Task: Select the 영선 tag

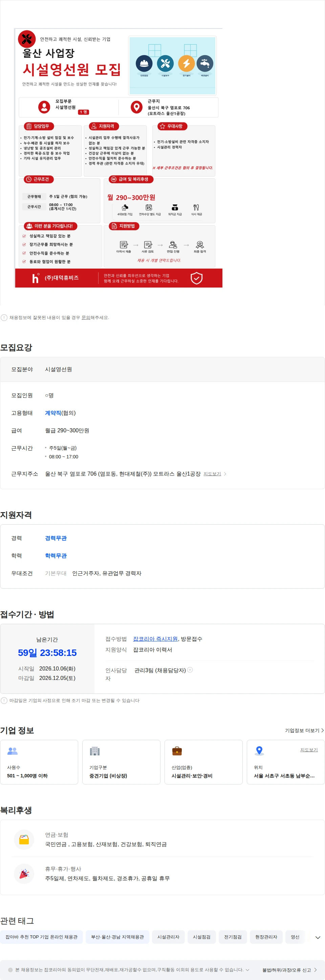Action: 295,937
